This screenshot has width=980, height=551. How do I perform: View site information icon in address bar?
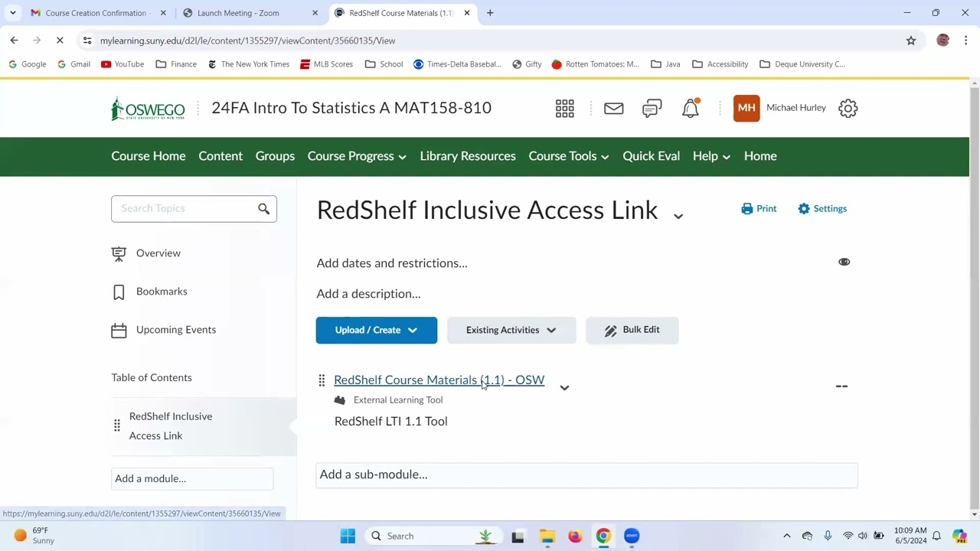point(87,41)
